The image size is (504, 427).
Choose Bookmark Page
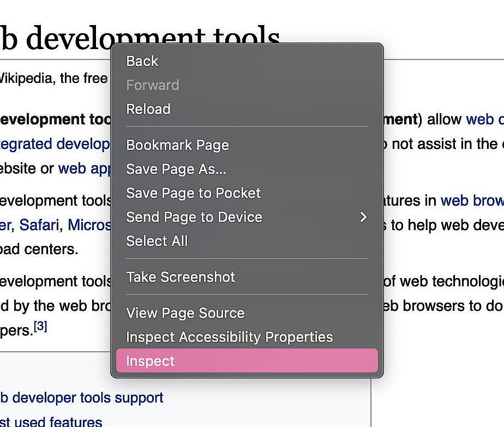coord(177,145)
